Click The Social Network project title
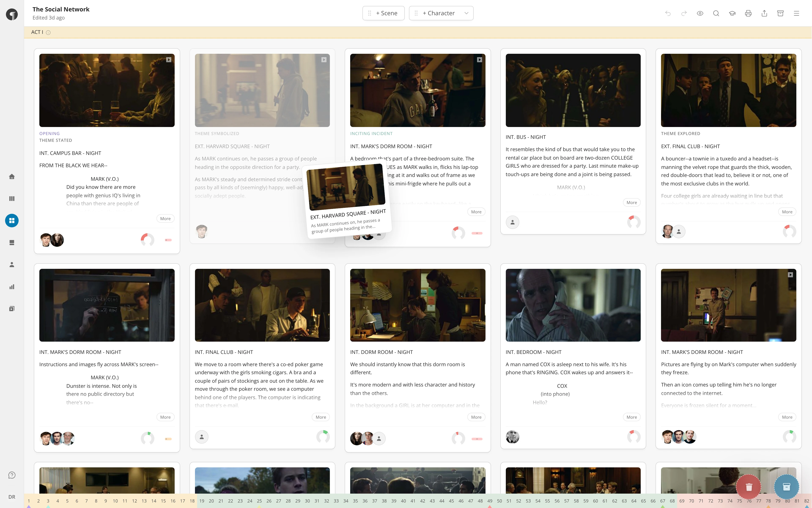The width and height of the screenshot is (812, 508). [x=61, y=9]
